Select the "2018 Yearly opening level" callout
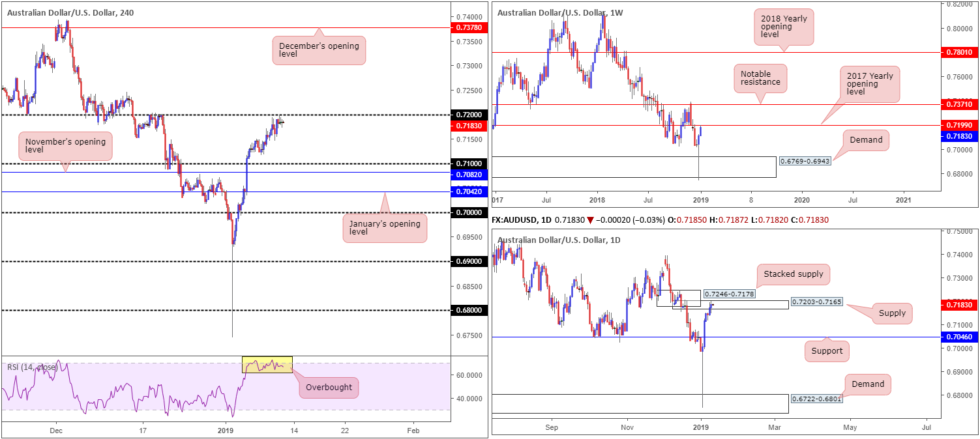Image resolution: width=980 pixels, height=439 pixels. click(x=784, y=28)
